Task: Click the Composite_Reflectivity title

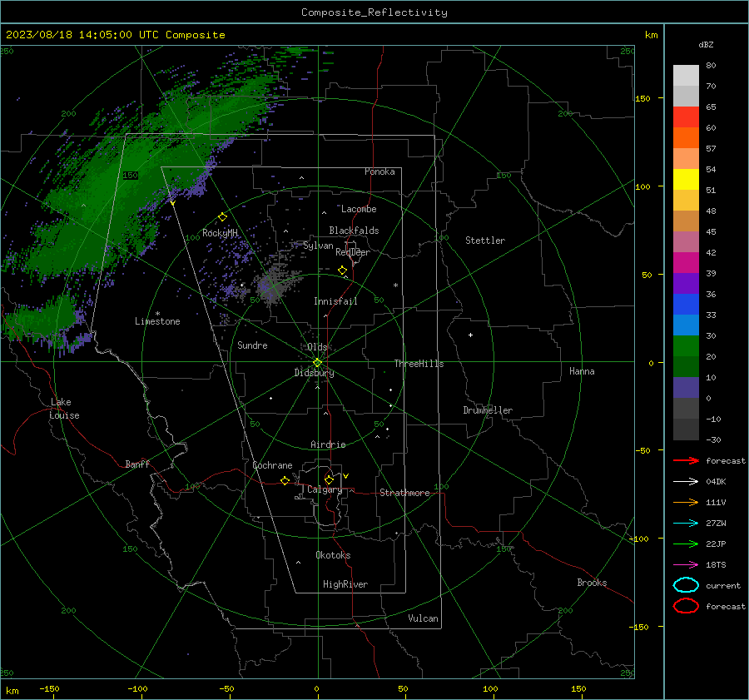Action: point(374,12)
